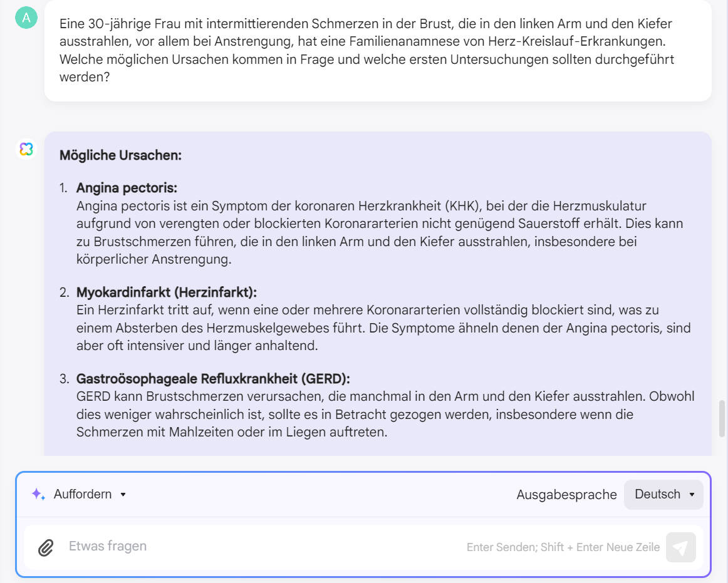The width and height of the screenshot is (728, 583).
Task: Click the paragraph starting 'Angina pectoris ist ein Symptom'
Action: pyautogui.click(x=380, y=232)
